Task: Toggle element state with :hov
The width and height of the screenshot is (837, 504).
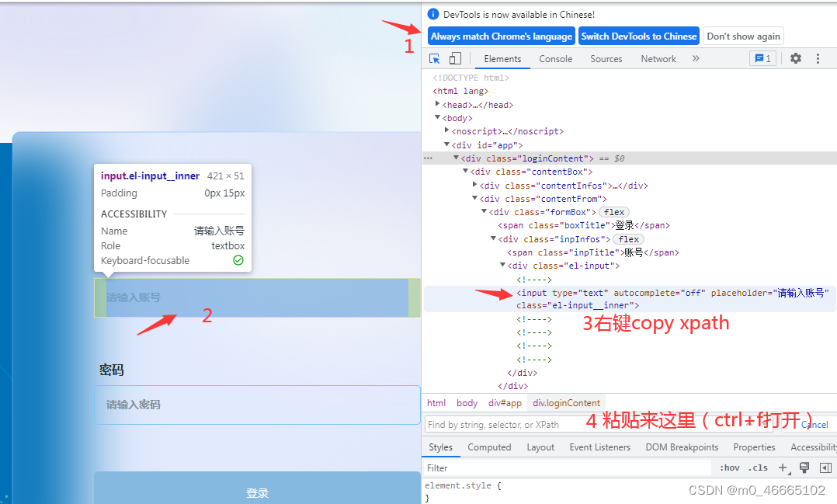Action: point(730,467)
